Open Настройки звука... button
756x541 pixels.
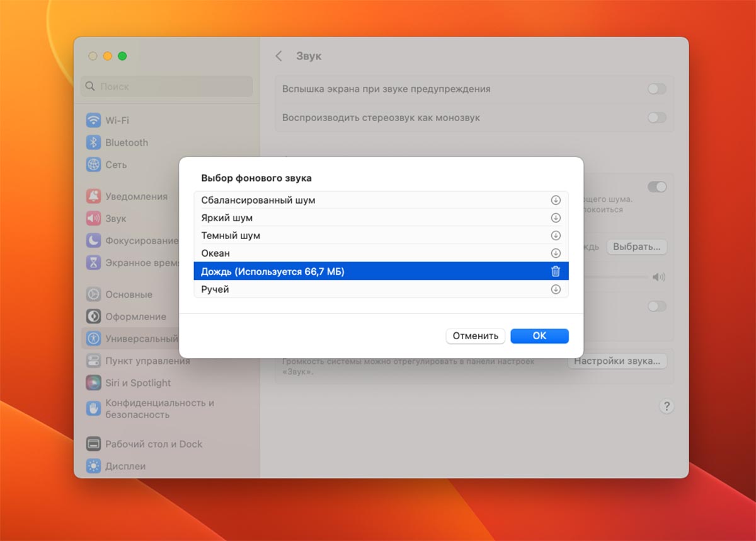coord(617,361)
